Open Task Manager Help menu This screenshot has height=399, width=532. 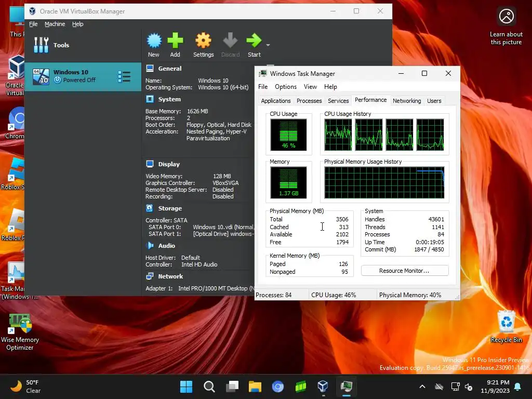330,87
